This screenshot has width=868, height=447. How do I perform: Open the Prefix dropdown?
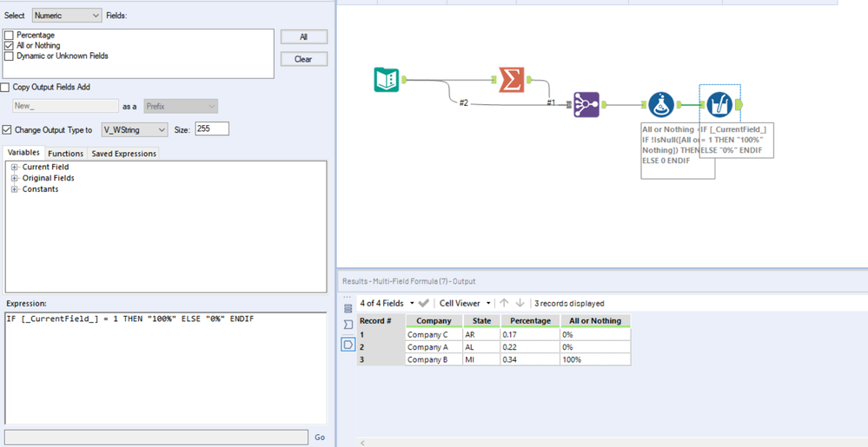(x=181, y=106)
